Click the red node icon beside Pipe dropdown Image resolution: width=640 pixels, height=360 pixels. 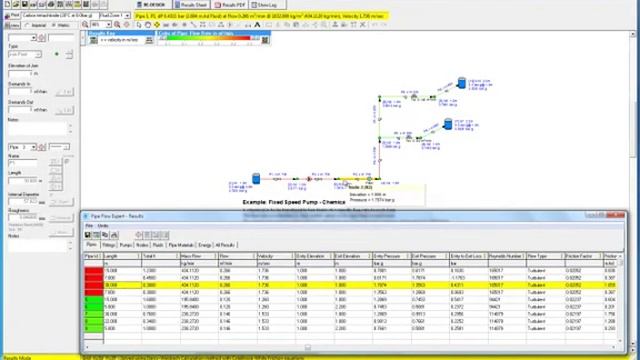coord(42,147)
